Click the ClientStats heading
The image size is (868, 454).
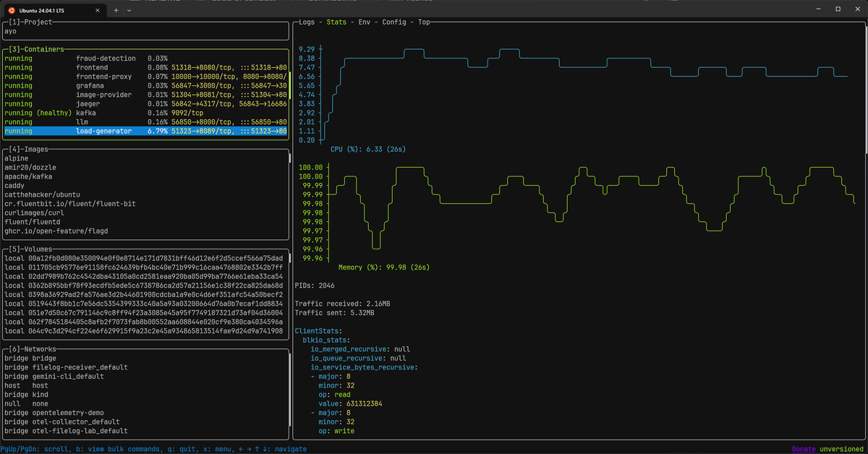[319, 331]
